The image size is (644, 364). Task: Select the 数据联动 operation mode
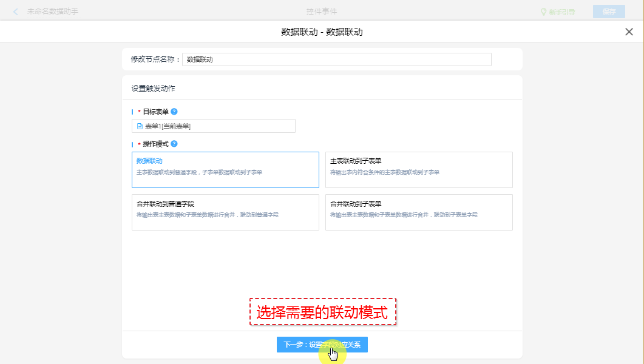point(225,170)
